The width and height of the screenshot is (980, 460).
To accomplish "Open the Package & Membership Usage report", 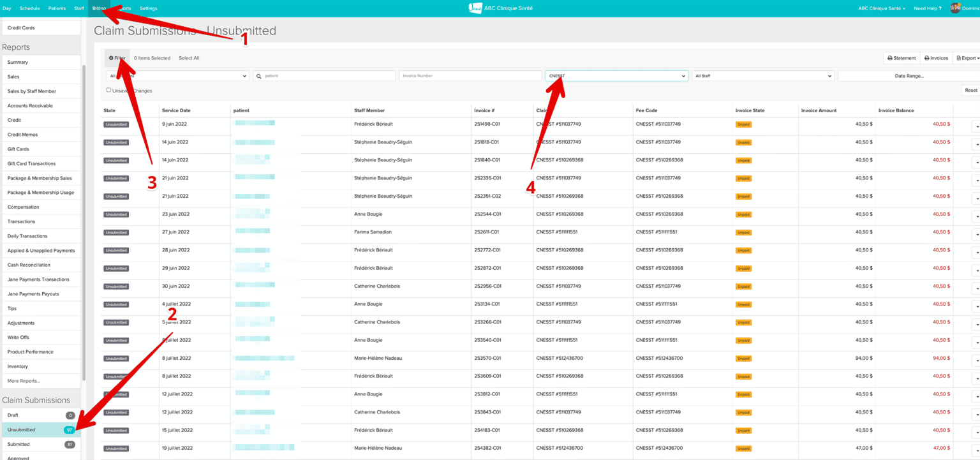I will click(41, 193).
